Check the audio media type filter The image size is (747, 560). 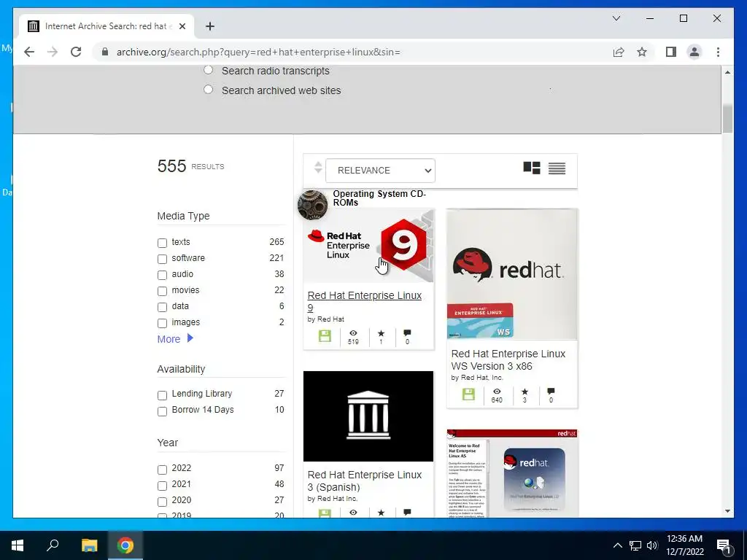162,275
